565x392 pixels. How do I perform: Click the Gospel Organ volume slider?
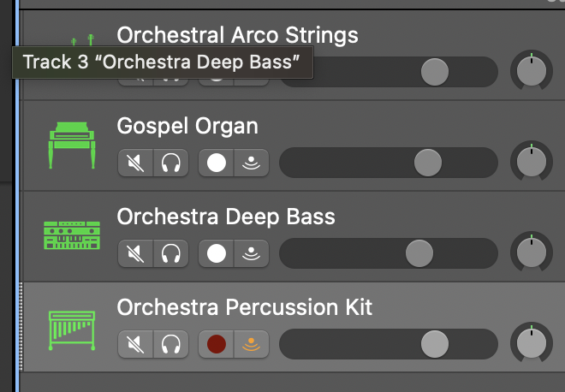click(x=427, y=163)
